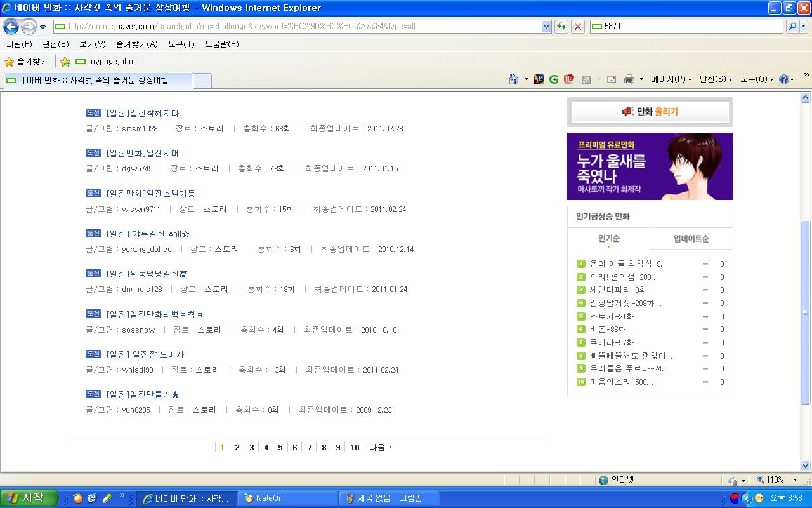Image resolution: width=812 pixels, height=508 pixels.
Task: Open the 편집(E) menu
Action: point(55,44)
